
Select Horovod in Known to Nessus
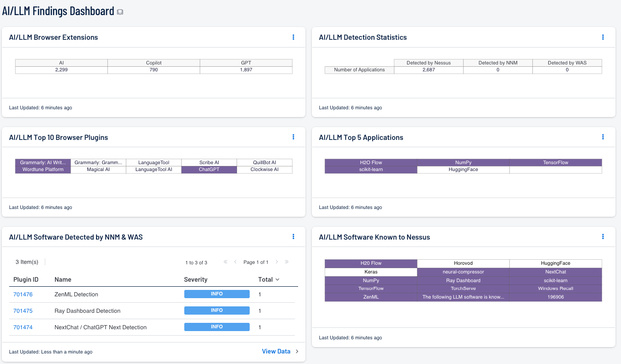463,263
